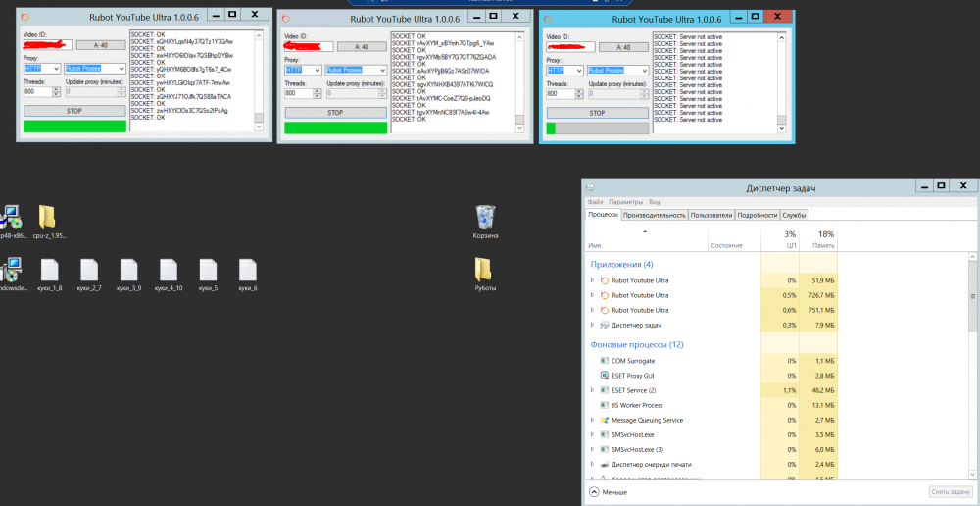Click STOP in window logging rAvXYM_xBYmh7QTpg6_YAw

pyautogui.click(x=335, y=113)
